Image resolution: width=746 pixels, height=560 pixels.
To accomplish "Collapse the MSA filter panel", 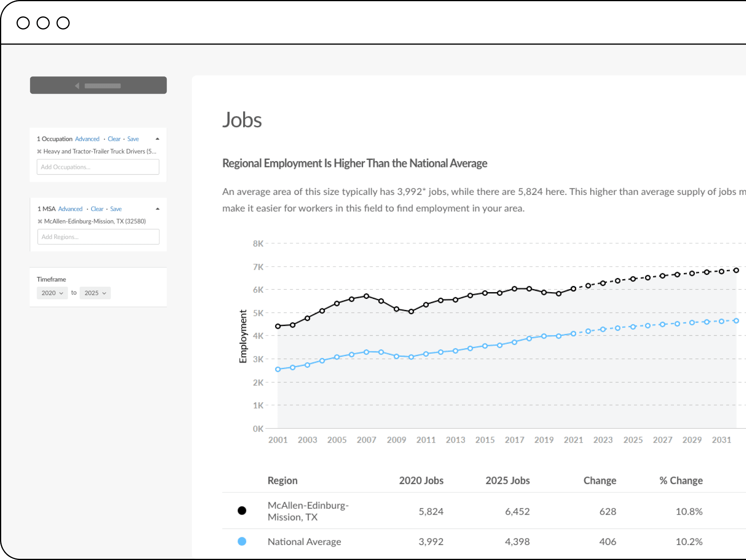I will point(157,209).
